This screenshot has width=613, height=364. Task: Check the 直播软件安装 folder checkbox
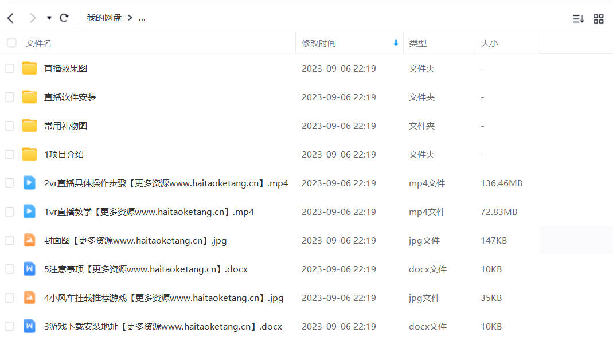pyautogui.click(x=9, y=97)
